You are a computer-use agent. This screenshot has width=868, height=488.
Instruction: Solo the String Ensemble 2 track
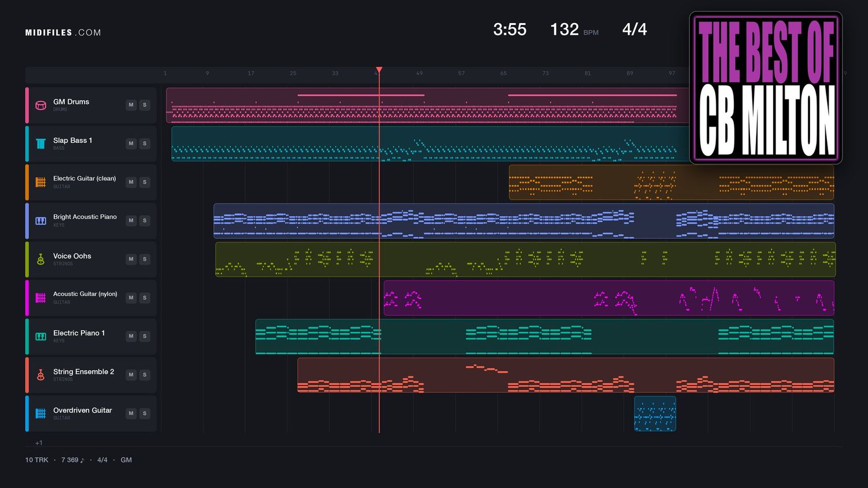point(145,375)
